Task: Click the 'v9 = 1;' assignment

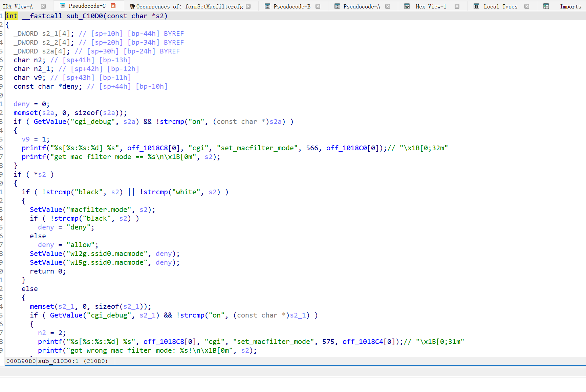Action: (36, 139)
